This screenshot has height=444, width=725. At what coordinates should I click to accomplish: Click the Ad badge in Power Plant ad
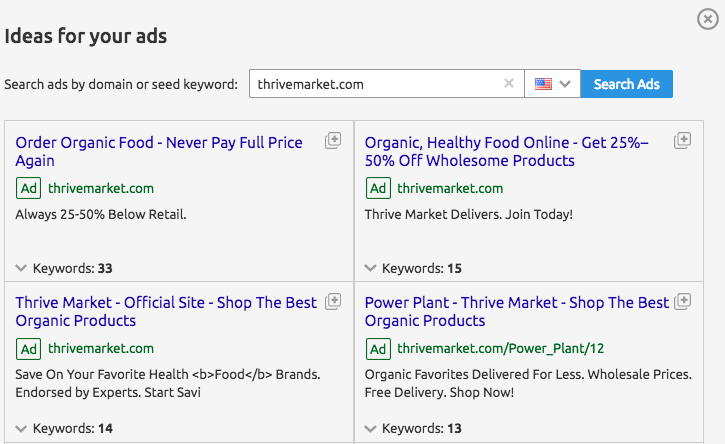coord(378,349)
